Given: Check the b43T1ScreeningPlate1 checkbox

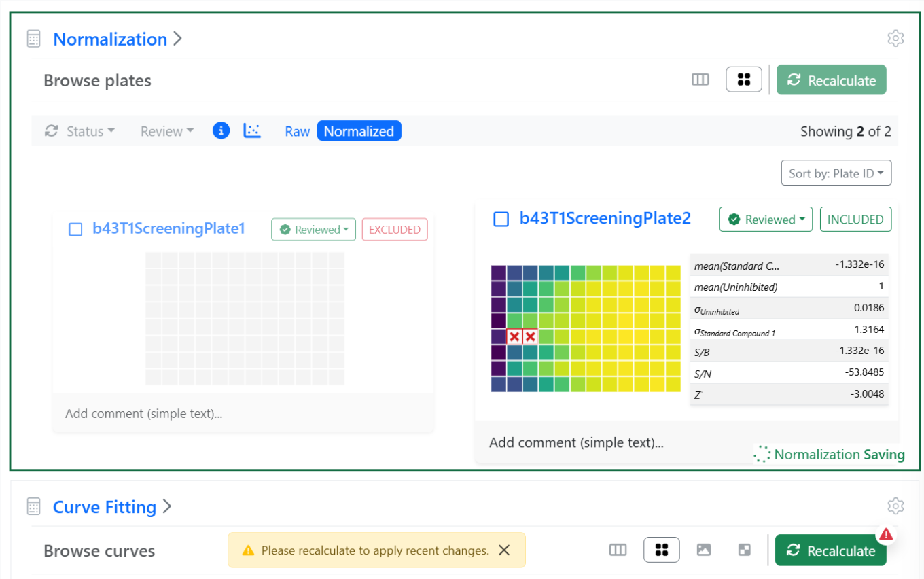Looking at the screenshot, I should [x=75, y=230].
